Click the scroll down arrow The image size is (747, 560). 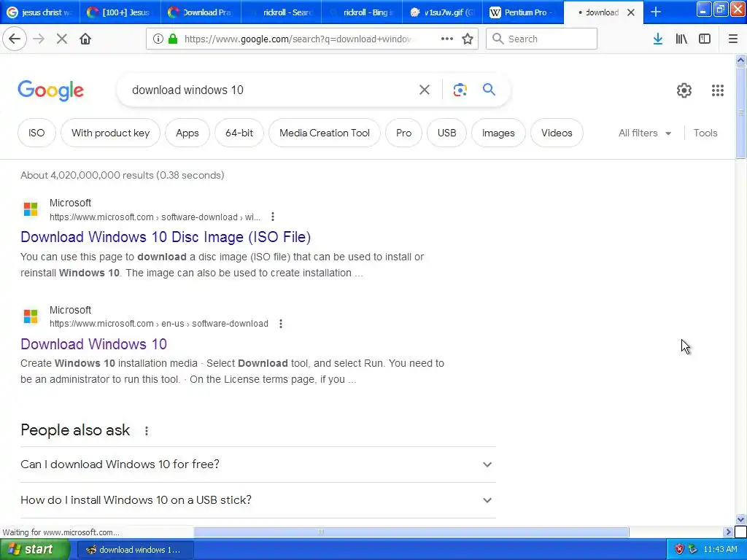[741, 519]
